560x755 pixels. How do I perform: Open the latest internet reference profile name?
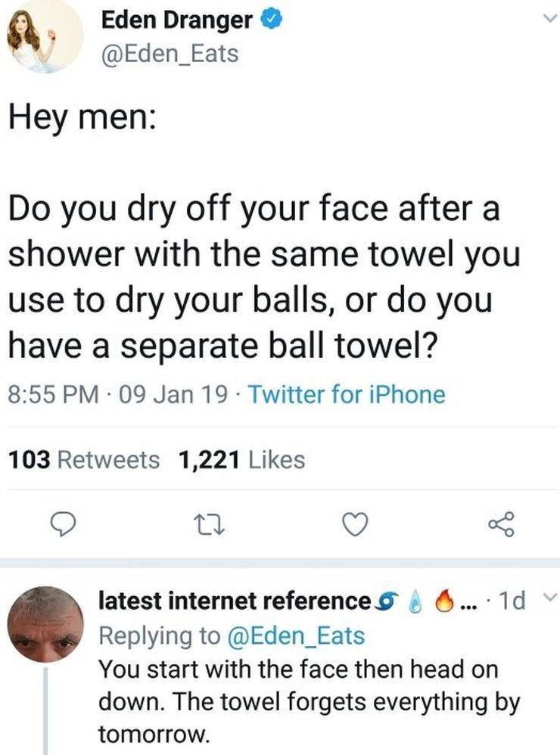pyautogui.click(x=235, y=601)
